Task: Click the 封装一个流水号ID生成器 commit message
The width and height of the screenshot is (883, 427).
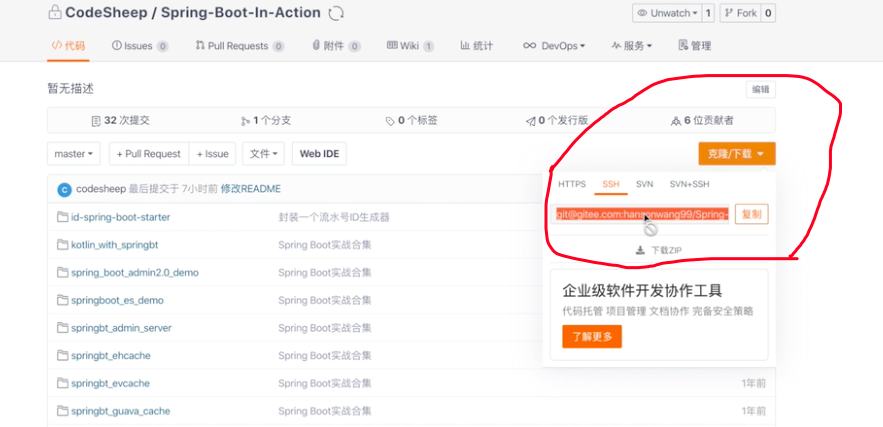Action: click(334, 217)
